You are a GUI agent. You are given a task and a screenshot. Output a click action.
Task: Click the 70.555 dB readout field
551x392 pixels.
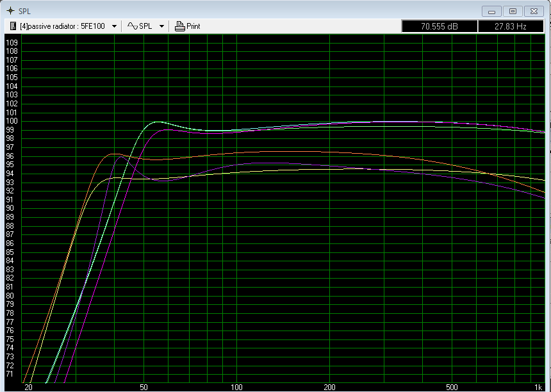(x=440, y=26)
